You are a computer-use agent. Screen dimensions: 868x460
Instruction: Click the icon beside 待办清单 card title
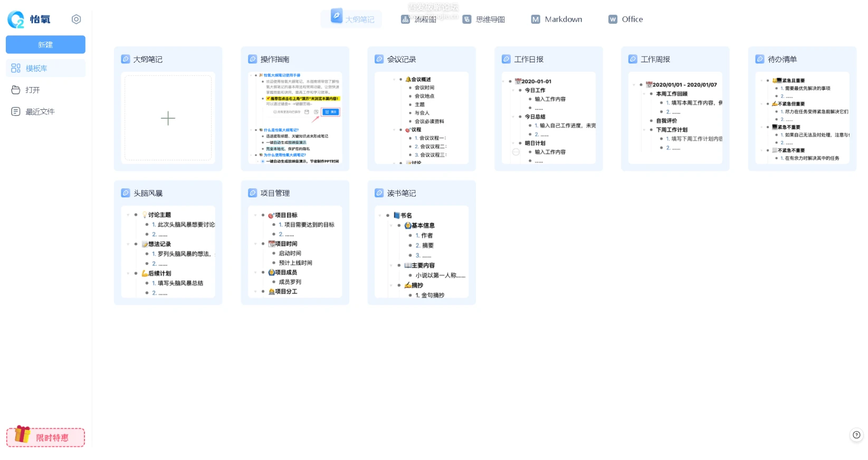point(760,59)
